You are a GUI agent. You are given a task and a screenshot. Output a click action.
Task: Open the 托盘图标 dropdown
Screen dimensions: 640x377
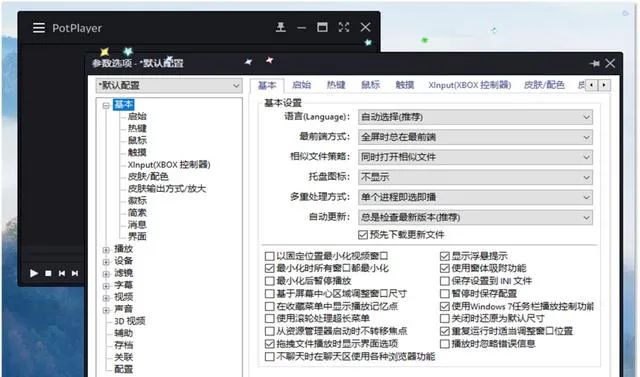coord(475,177)
